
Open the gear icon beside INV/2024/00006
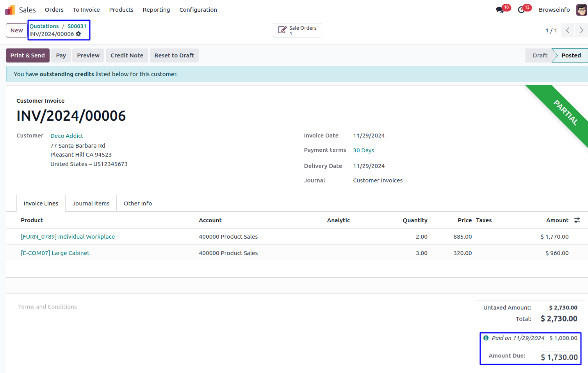click(x=78, y=34)
